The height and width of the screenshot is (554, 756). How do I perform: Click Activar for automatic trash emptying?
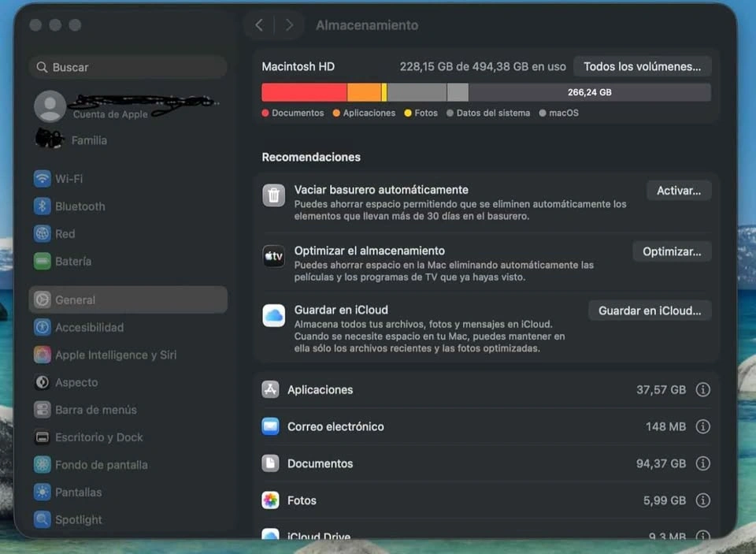(x=679, y=191)
